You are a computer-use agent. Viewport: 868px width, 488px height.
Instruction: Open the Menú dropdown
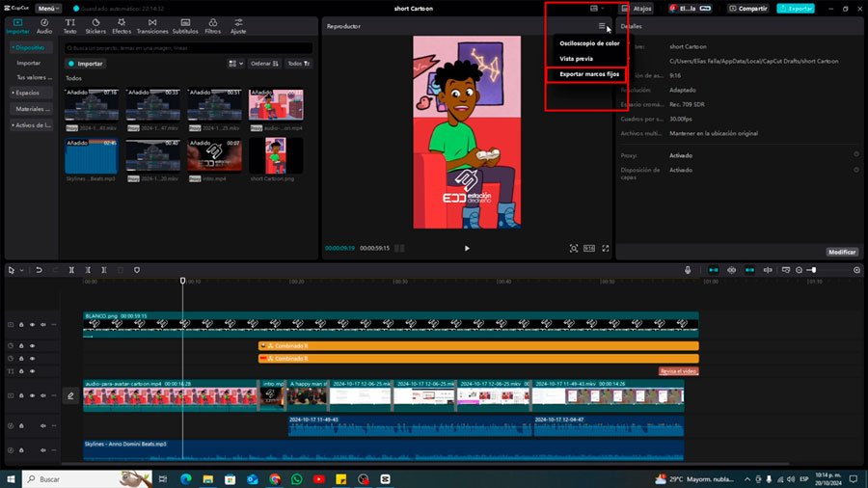[x=48, y=9]
